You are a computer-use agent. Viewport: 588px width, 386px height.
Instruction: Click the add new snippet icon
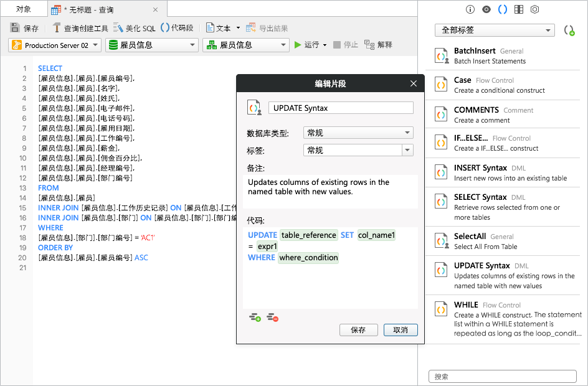click(x=569, y=31)
